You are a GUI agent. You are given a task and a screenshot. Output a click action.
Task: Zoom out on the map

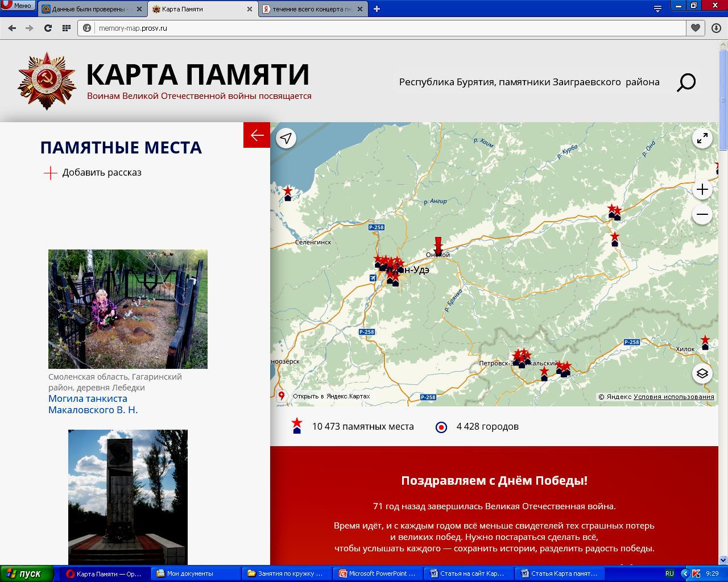pos(702,214)
